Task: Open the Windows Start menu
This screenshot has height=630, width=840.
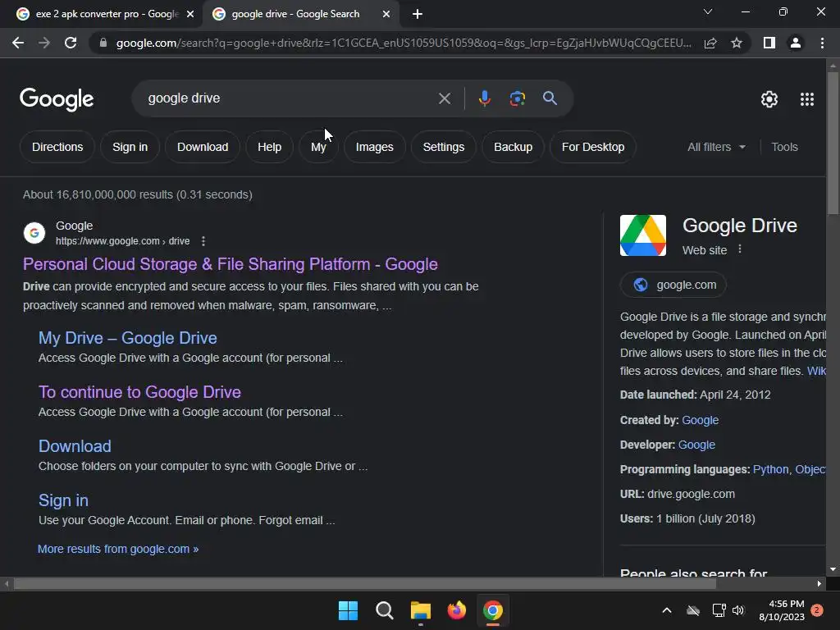Action: (348, 610)
